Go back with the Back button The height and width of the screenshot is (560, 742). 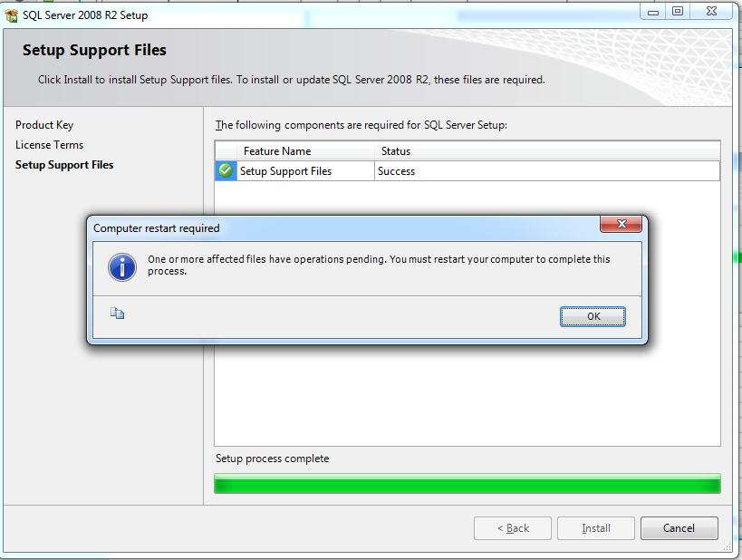pos(513,528)
